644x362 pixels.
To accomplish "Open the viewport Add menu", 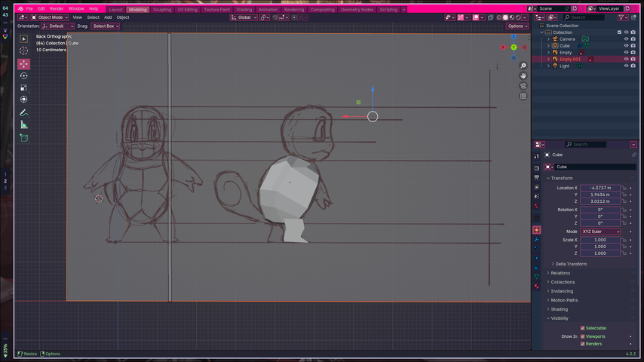I will click(108, 17).
